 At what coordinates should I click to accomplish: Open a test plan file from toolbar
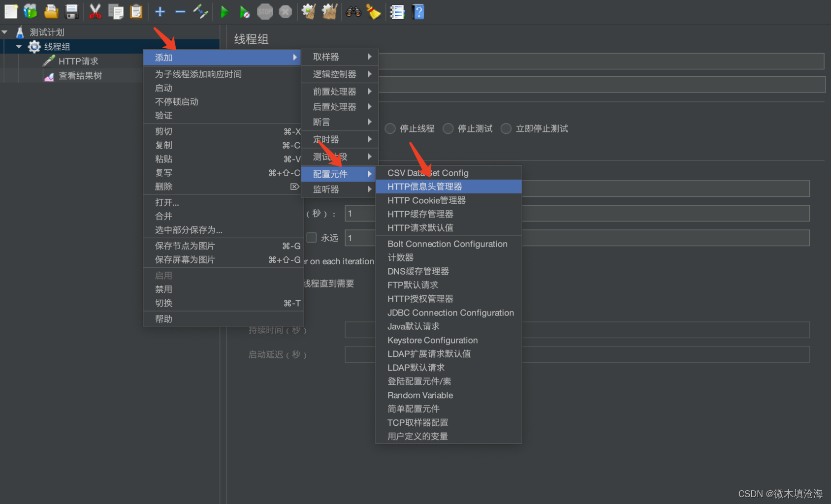pyautogui.click(x=51, y=11)
